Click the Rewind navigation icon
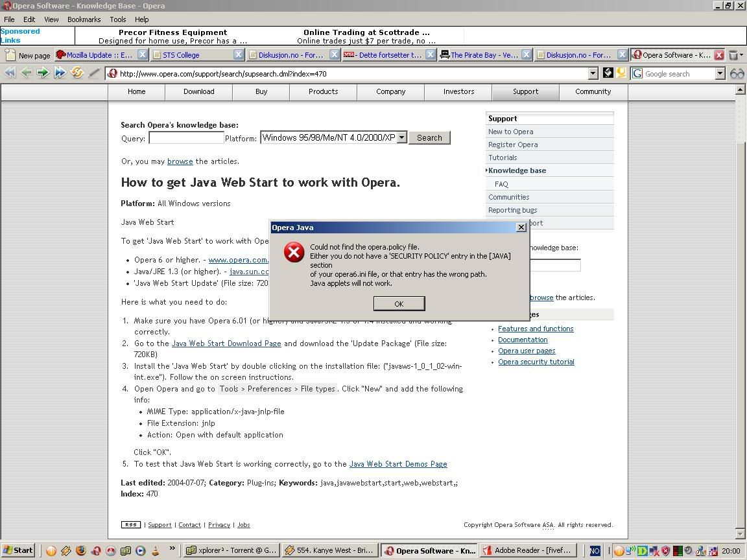 tap(10, 73)
